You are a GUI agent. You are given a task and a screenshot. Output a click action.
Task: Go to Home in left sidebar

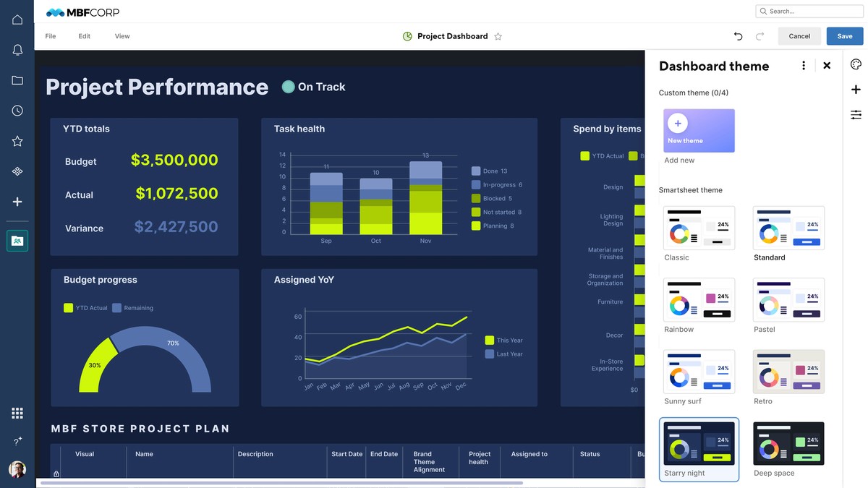point(17,20)
